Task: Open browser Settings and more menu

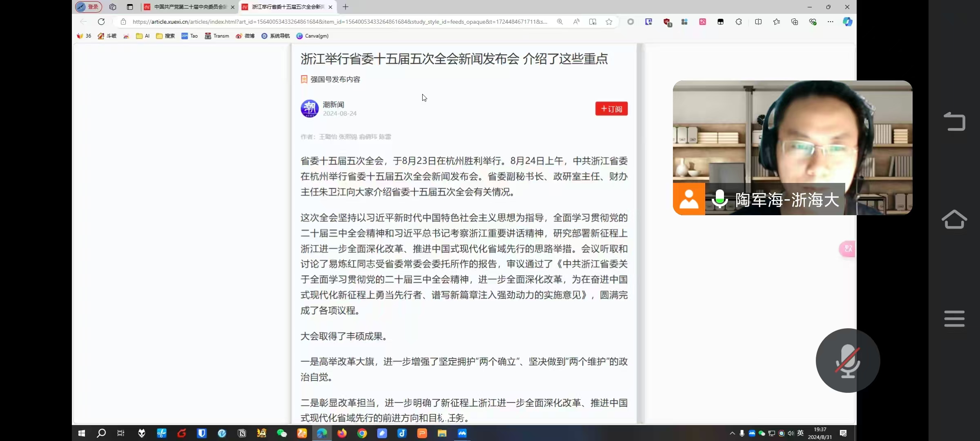Action: click(x=830, y=22)
